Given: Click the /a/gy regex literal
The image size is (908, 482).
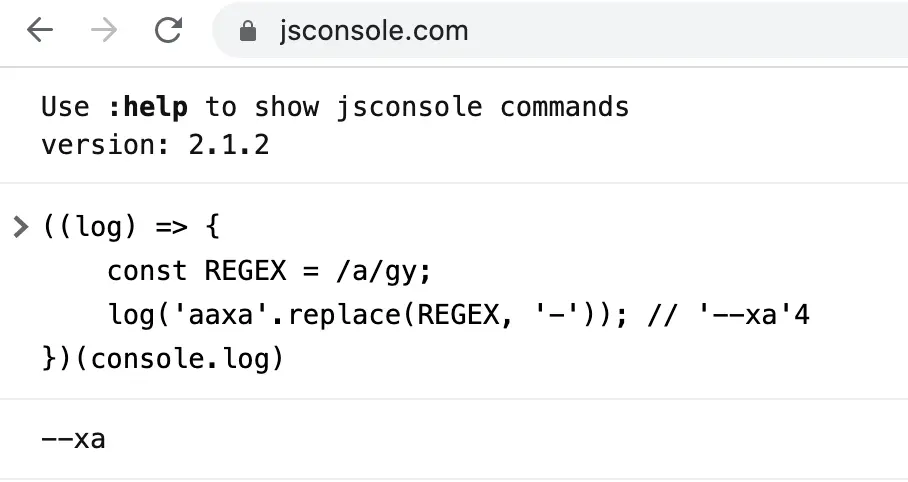Looking at the screenshot, I should [383, 271].
